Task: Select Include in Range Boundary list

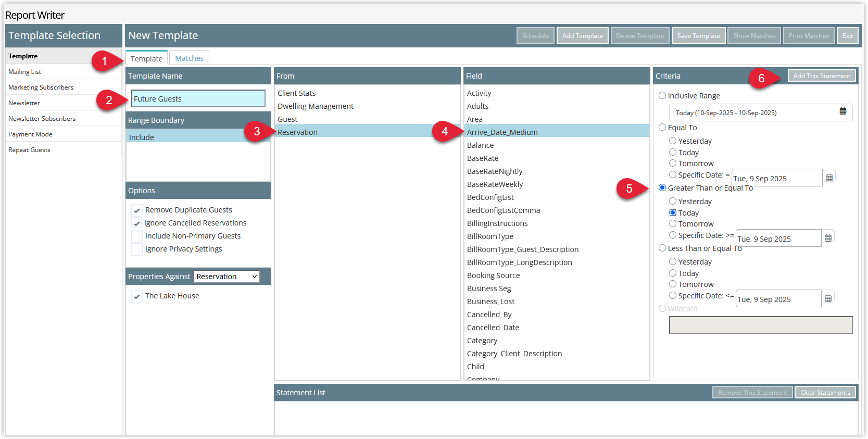Action: tap(198, 137)
